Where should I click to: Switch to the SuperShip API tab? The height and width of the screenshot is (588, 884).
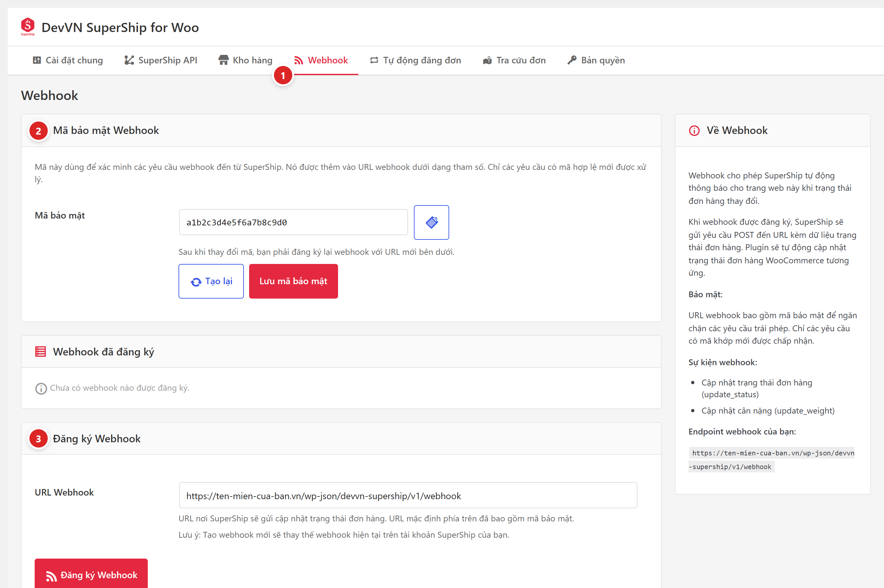click(161, 60)
